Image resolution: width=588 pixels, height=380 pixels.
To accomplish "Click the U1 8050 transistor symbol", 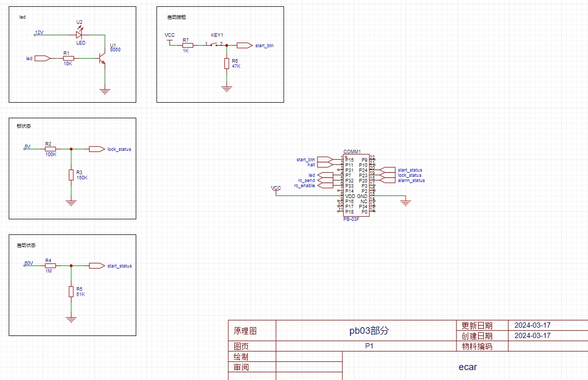I will (x=103, y=59).
